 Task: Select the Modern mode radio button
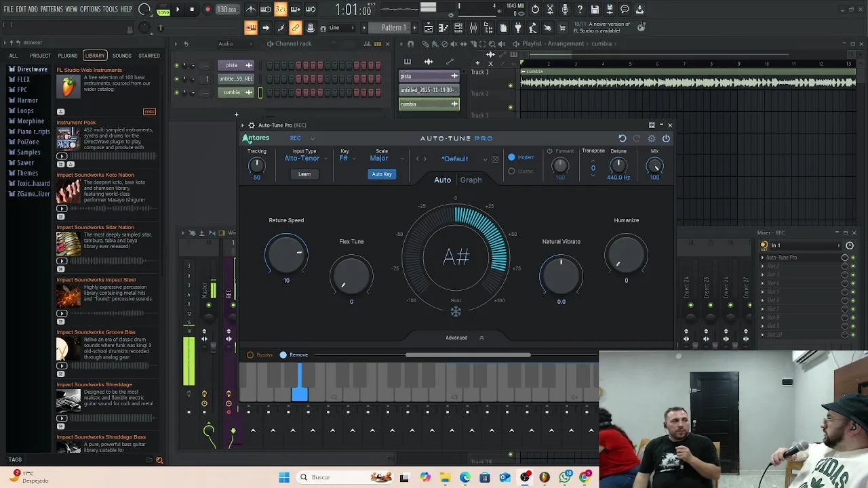[512, 157]
